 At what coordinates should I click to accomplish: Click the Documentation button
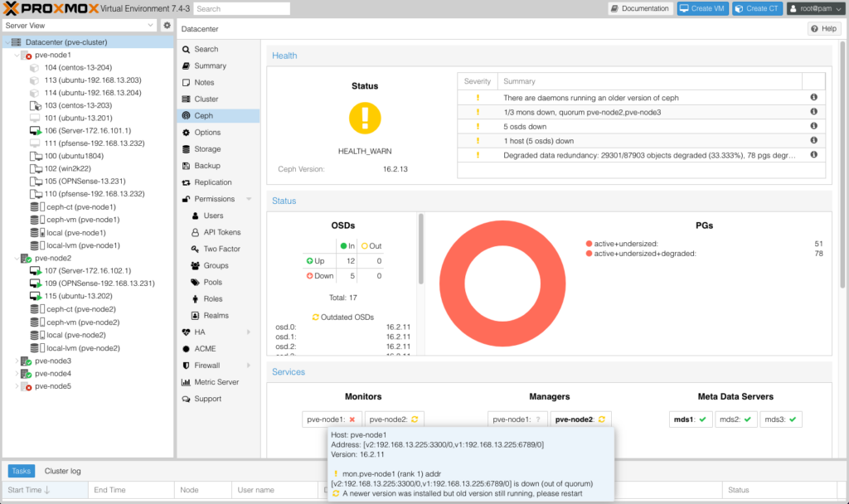(641, 8)
